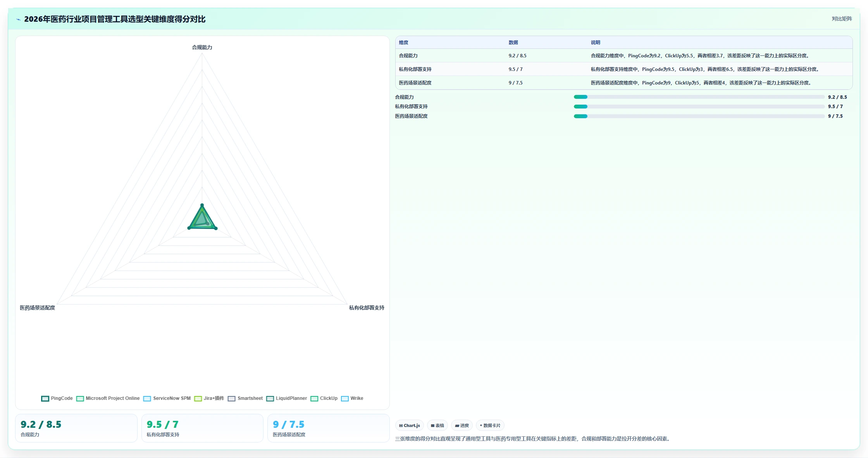Click the summary sentence 三张维度的得分对比

point(533,439)
